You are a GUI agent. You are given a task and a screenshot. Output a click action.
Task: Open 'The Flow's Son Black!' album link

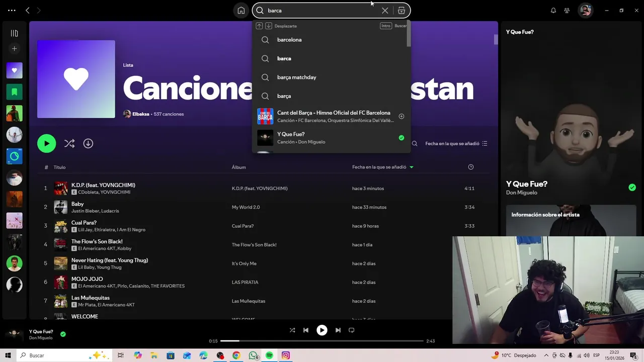(254, 245)
